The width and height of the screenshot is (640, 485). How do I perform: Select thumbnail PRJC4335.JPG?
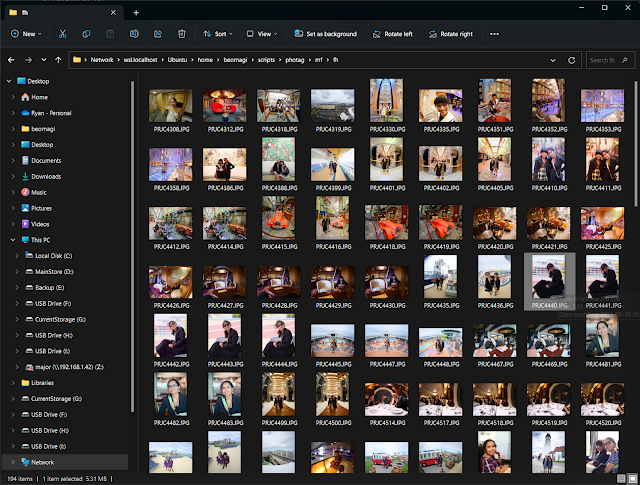click(440, 106)
